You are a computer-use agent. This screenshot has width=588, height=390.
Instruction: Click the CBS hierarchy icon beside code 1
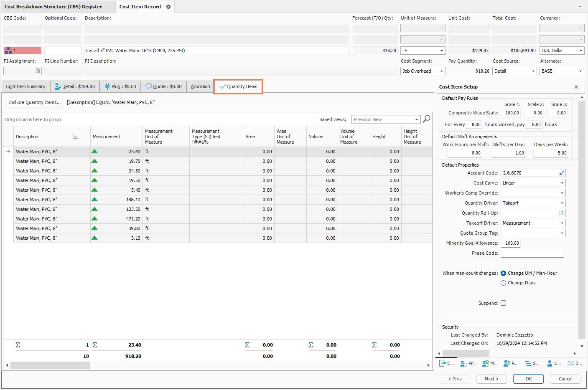coord(8,51)
